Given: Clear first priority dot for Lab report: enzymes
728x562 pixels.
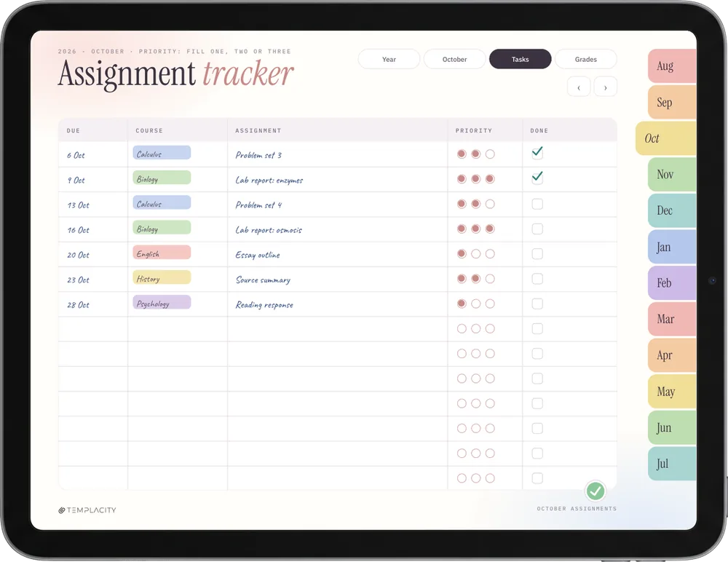Looking at the screenshot, I should [x=462, y=179].
